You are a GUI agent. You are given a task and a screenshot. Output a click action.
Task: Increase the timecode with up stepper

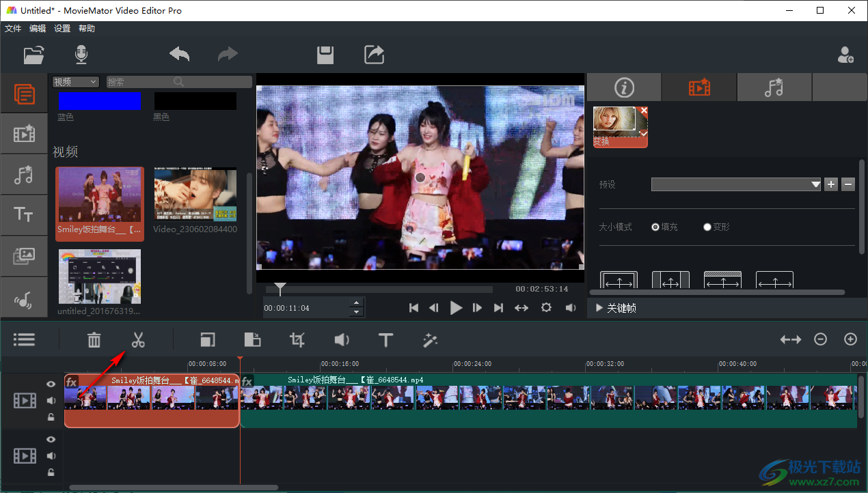coord(356,302)
